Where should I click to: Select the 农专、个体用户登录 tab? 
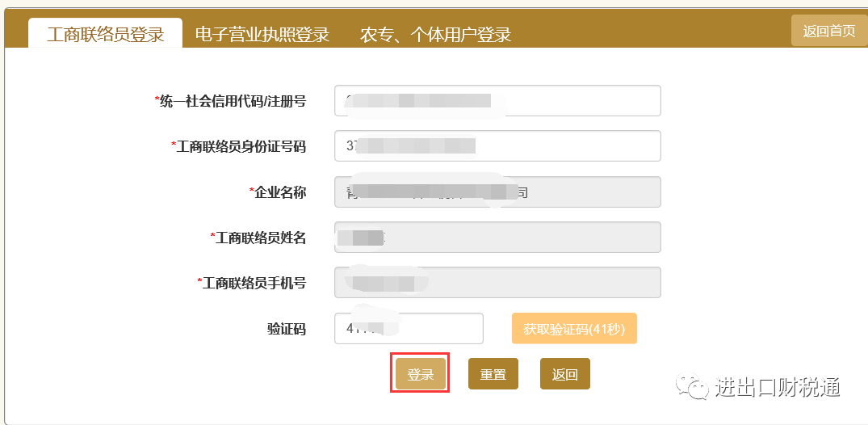point(435,35)
